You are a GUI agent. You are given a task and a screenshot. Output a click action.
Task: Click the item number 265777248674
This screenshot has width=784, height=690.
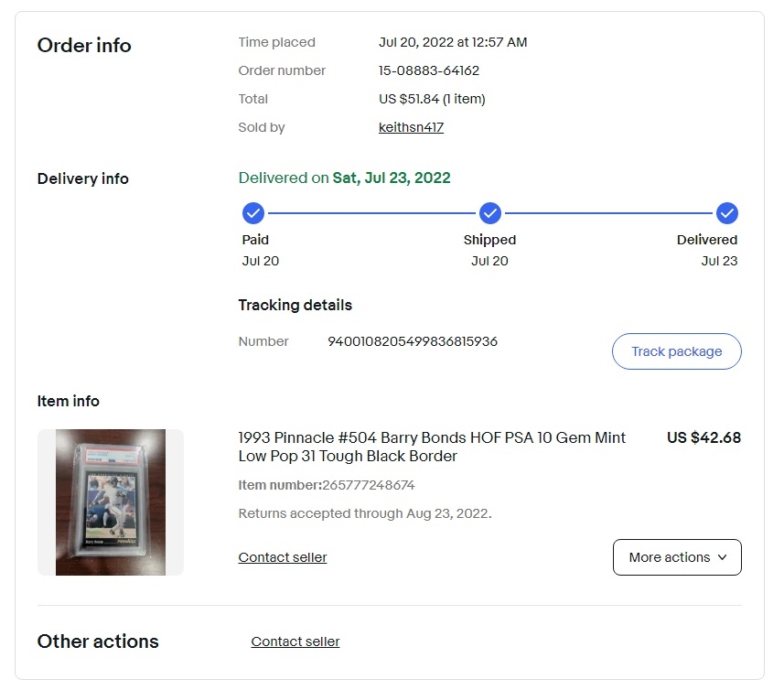click(x=369, y=485)
